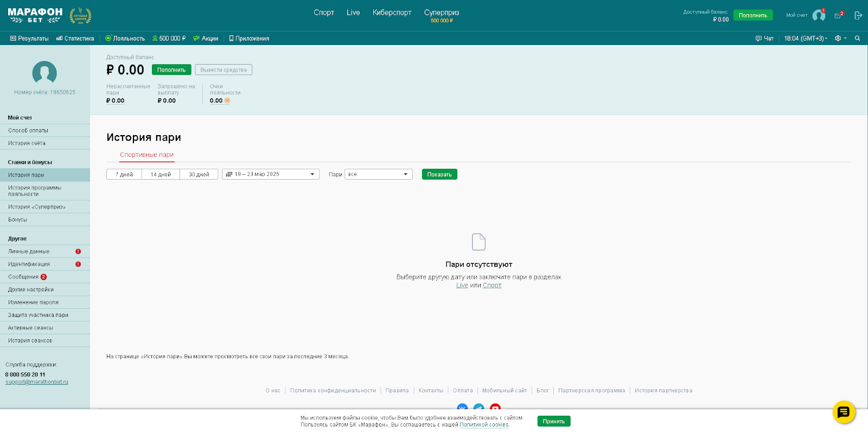Switch to the Киберспорт section
The height and width of the screenshot is (432, 868).
coord(392,12)
